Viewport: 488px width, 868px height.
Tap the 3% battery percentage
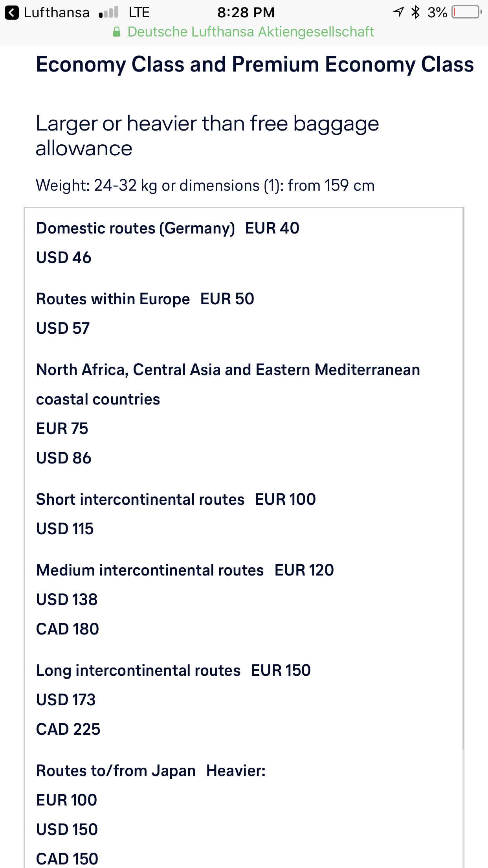pyautogui.click(x=437, y=13)
